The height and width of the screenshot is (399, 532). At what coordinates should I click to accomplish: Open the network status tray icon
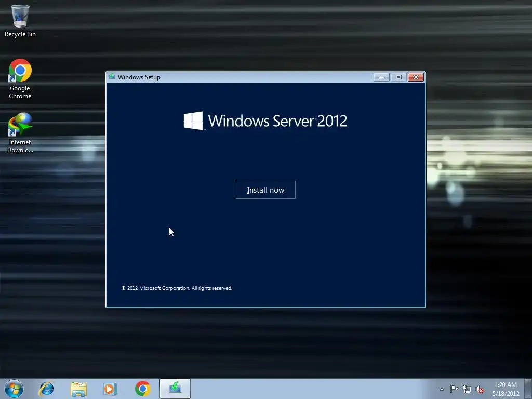[x=467, y=390]
